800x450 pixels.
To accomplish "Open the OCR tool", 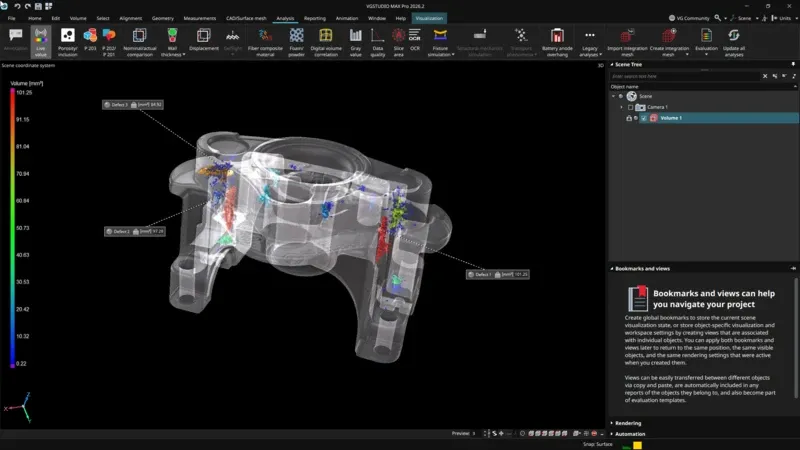I will 415,40.
